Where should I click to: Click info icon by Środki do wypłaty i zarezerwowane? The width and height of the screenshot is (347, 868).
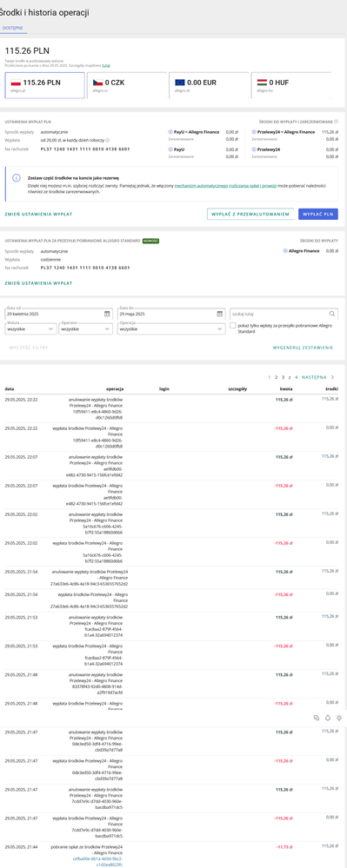[x=337, y=122]
